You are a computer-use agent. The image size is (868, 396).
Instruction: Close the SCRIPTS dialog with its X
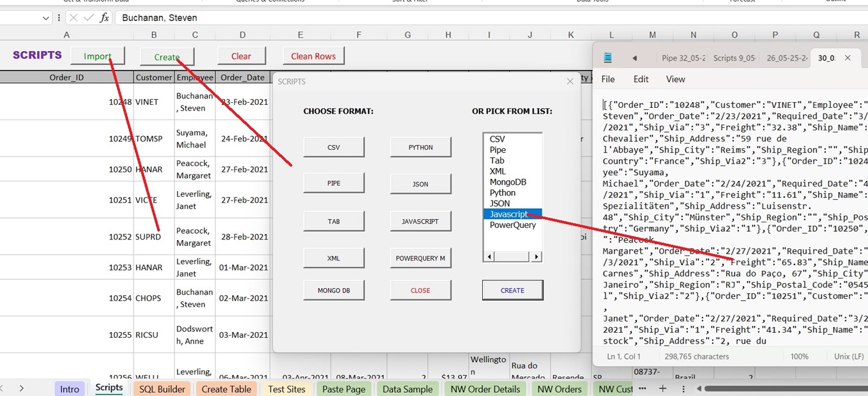click(570, 81)
